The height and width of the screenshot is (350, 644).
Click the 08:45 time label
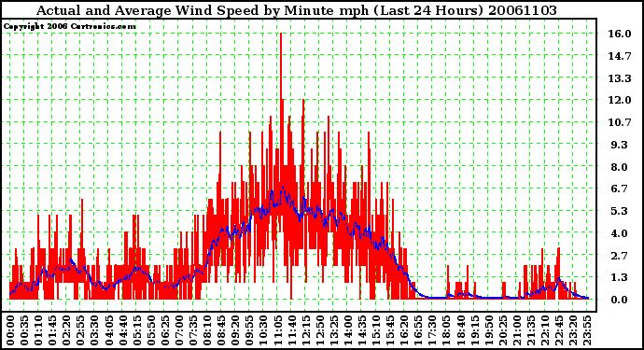[221, 330]
